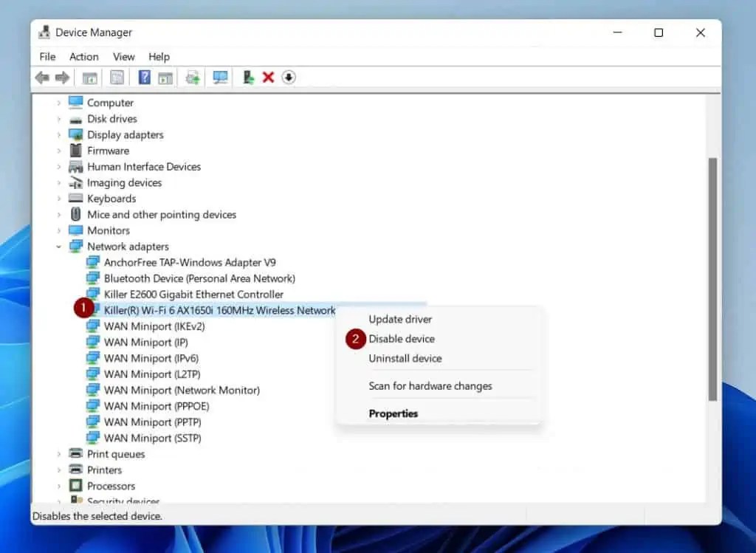The width and height of the screenshot is (756, 553).
Task: Choose Disable device from the context menu
Action: (x=402, y=339)
